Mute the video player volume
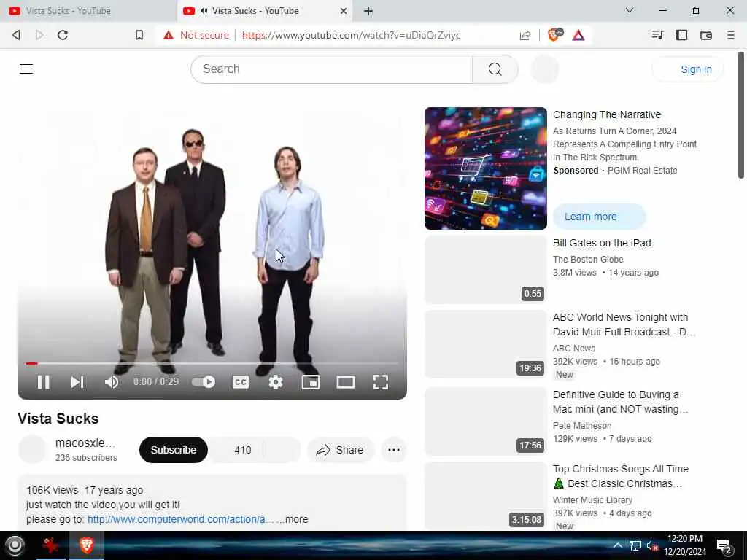 tap(112, 382)
